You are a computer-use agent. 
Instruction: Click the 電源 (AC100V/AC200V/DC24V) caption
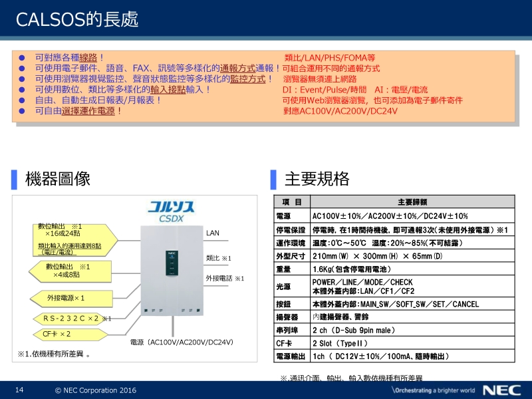182,342
